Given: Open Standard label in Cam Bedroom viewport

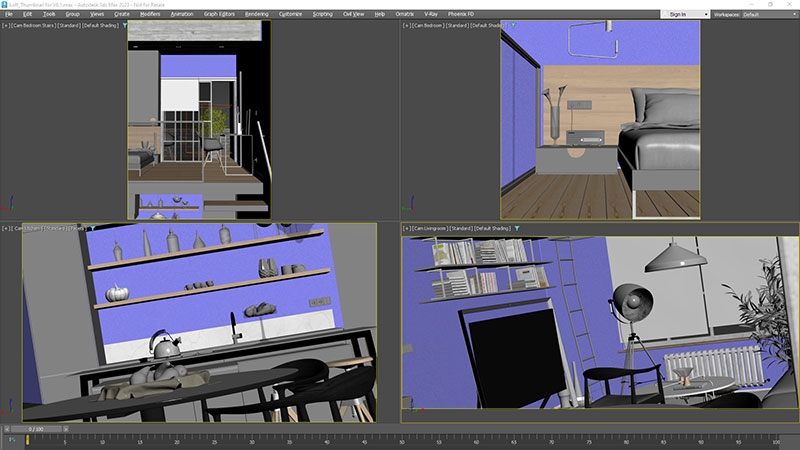Looking at the screenshot, I should 457,26.
